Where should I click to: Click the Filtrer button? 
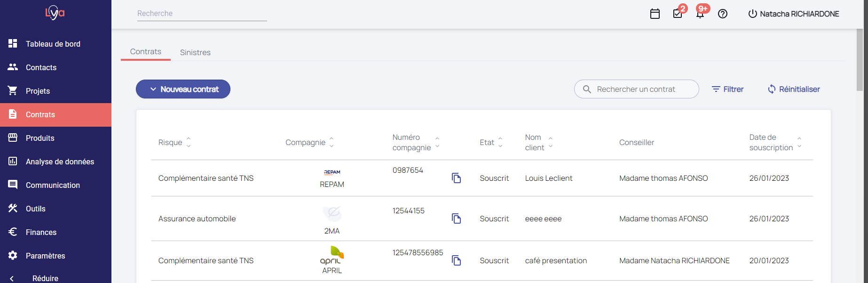pyautogui.click(x=727, y=89)
